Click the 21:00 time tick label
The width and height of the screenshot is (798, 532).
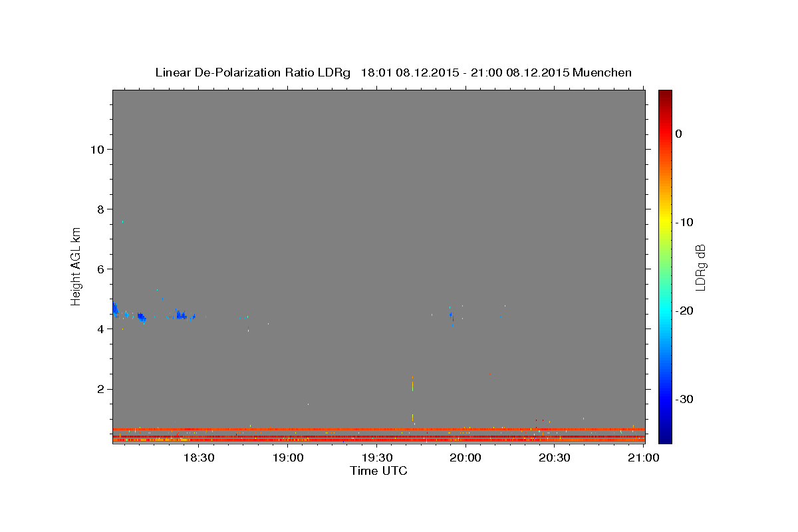pos(644,458)
